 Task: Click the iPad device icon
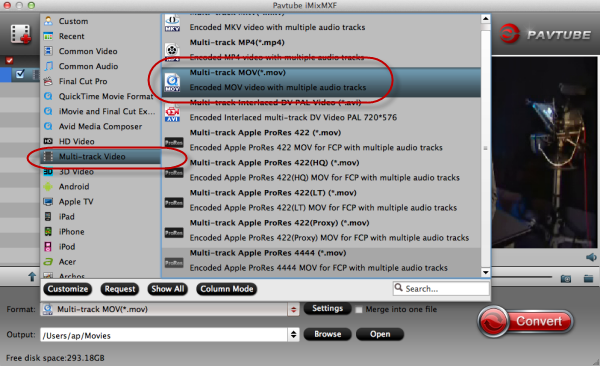pos(48,217)
